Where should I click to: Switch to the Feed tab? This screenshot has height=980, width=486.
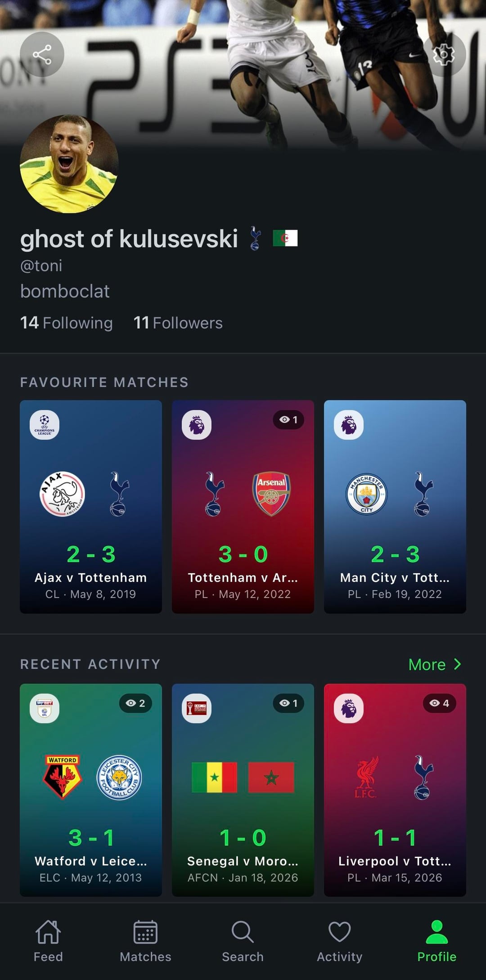48,940
